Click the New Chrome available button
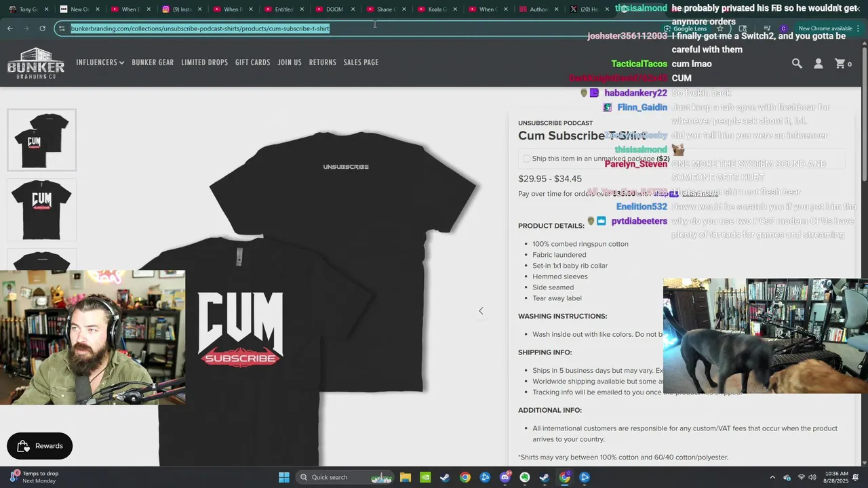This screenshot has height=488, width=868. (829, 28)
